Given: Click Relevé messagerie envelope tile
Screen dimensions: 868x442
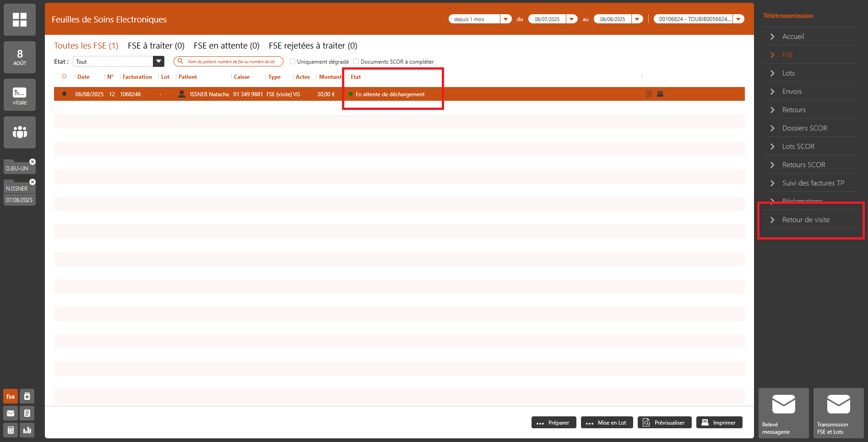Looking at the screenshot, I should (x=783, y=413).
